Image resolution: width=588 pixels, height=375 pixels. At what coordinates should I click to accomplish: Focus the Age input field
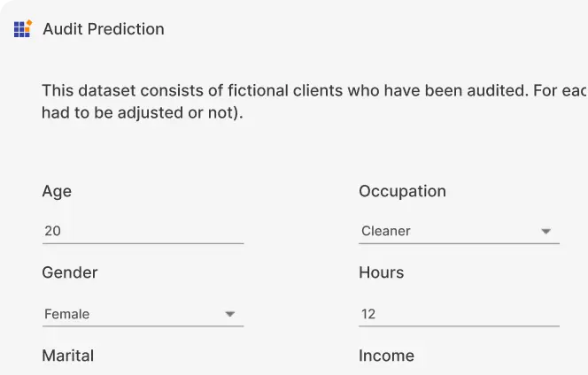tap(143, 231)
